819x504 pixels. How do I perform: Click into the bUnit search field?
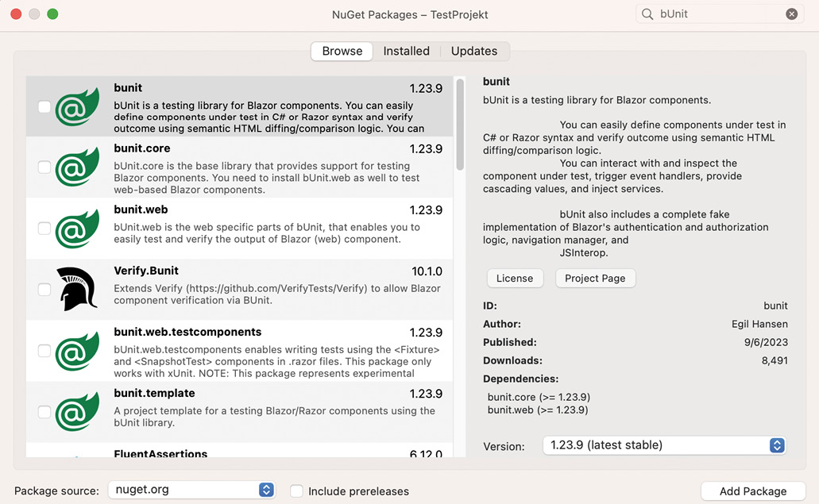point(720,14)
